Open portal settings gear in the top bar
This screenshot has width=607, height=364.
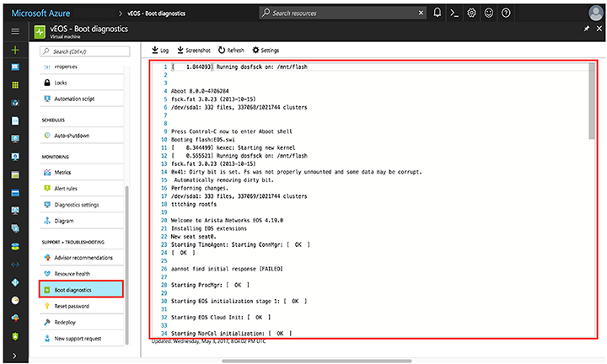click(471, 13)
